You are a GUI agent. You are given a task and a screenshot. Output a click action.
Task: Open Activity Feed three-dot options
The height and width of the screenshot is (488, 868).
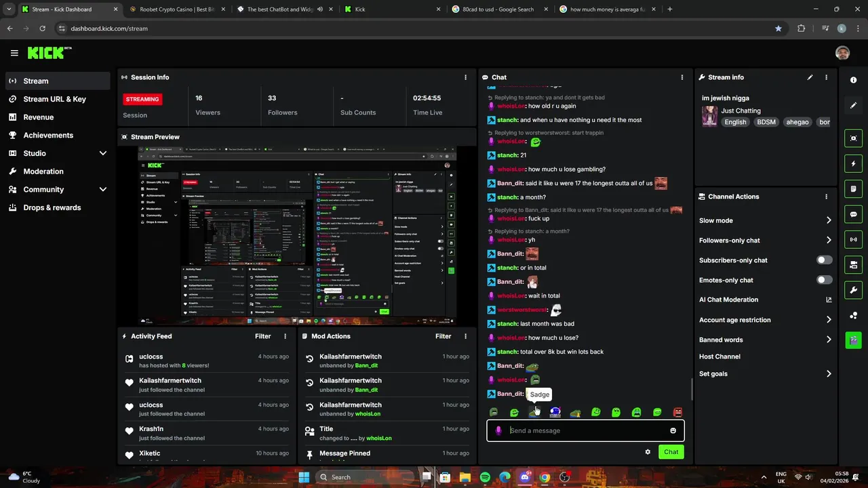(285, 336)
